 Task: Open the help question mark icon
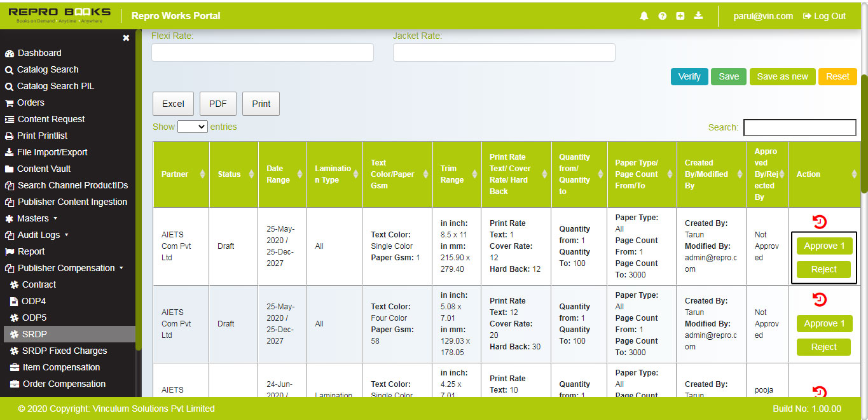(662, 16)
